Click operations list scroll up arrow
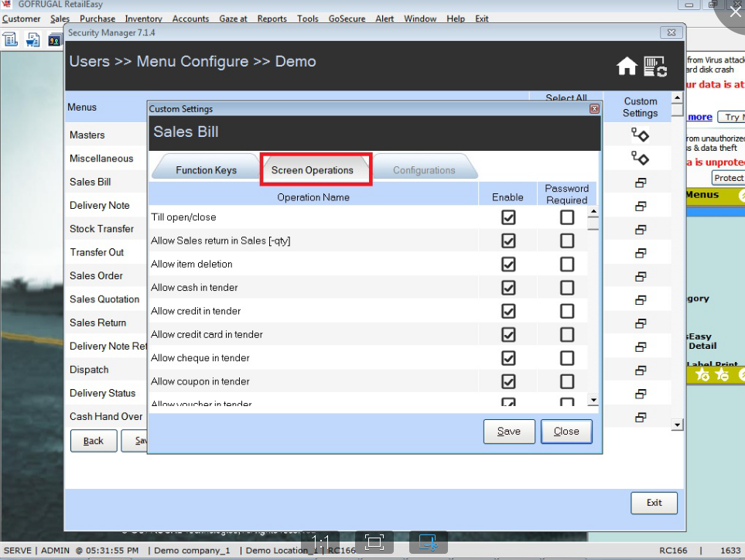Screen dimensions: 745x560 (593, 211)
